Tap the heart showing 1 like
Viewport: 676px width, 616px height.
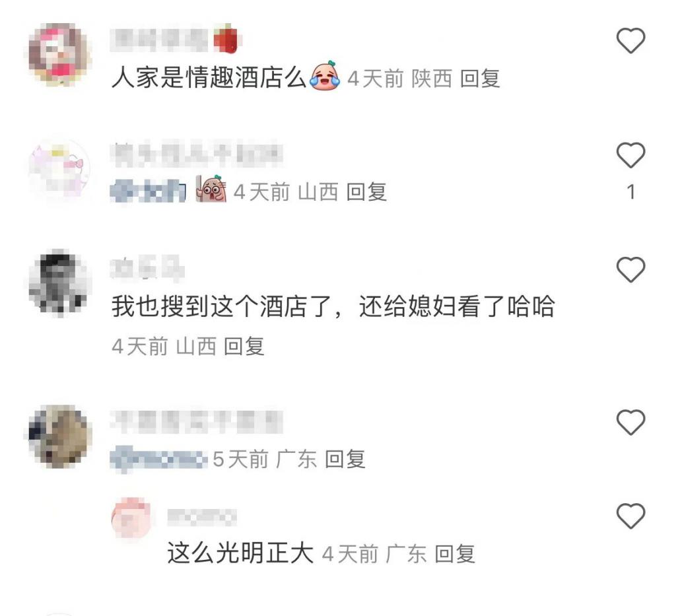tap(630, 154)
